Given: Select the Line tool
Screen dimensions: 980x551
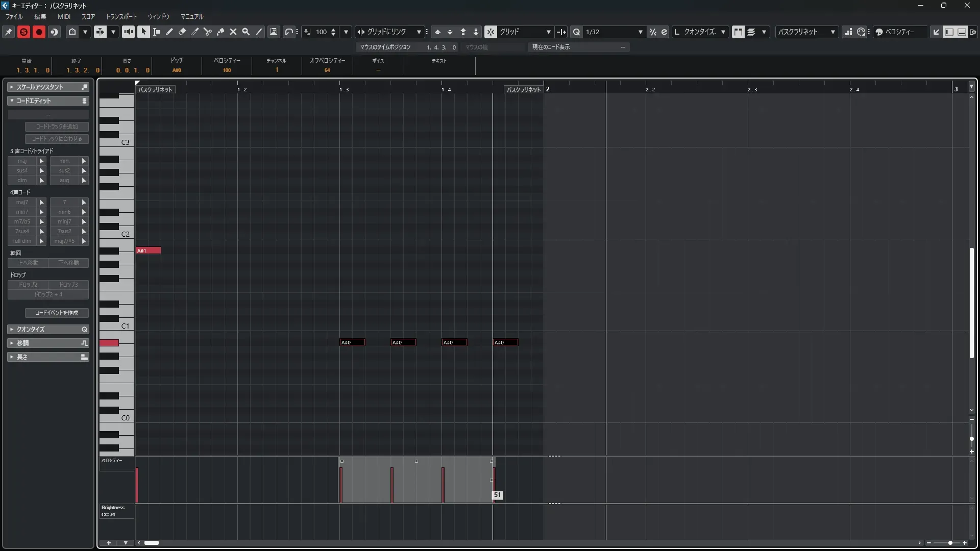Looking at the screenshot, I should click(259, 32).
